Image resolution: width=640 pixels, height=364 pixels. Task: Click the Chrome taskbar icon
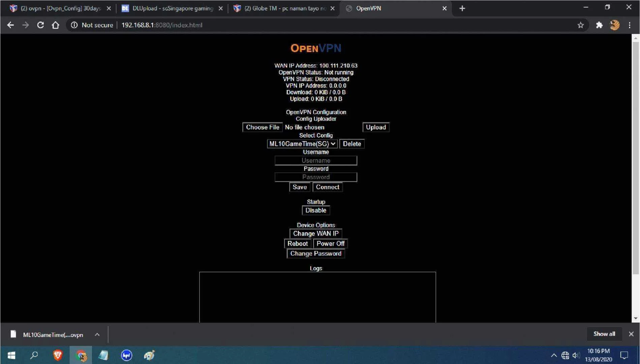point(81,355)
